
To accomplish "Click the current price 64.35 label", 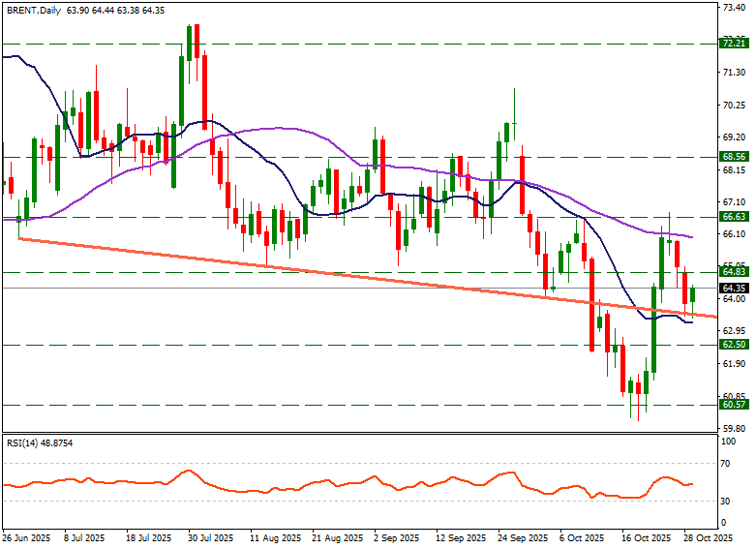I will click(734, 289).
